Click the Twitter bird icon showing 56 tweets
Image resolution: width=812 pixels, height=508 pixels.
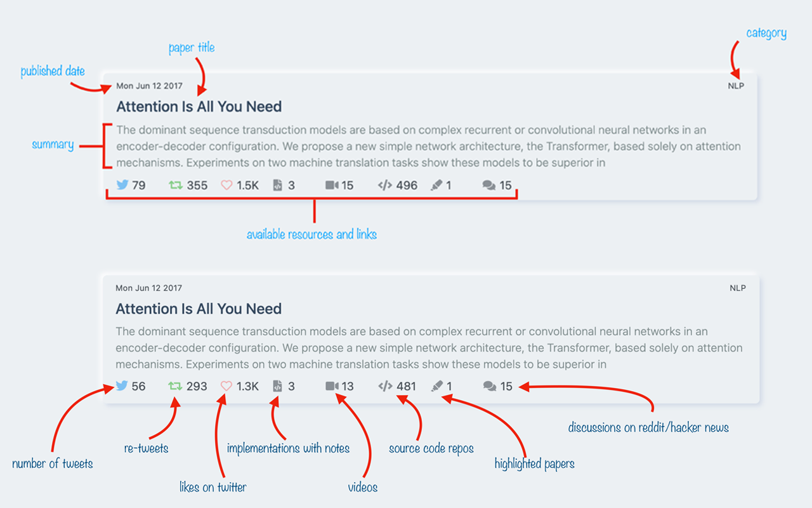click(x=122, y=385)
